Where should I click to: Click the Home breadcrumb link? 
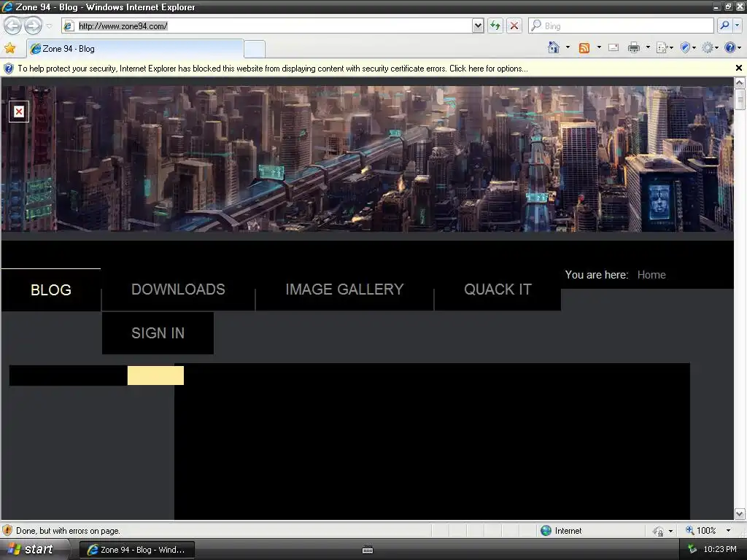point(651,275)
